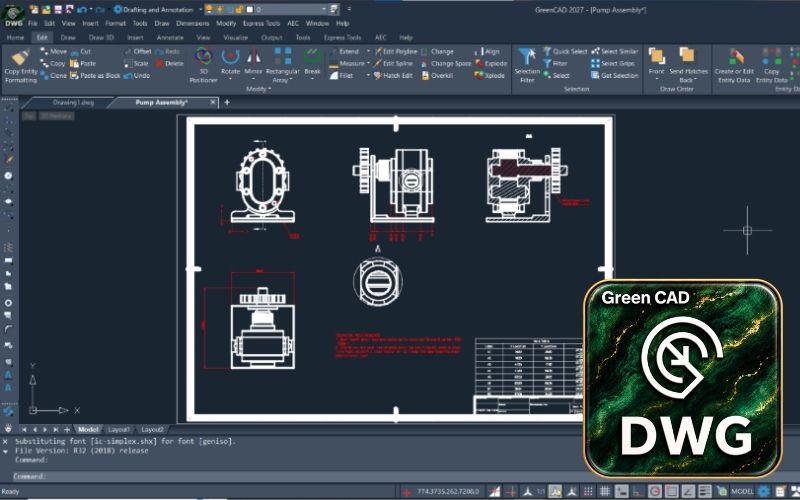Click Create or Edit Entity Data
Viewport: 800px width, 500px height.
point(734,65)
